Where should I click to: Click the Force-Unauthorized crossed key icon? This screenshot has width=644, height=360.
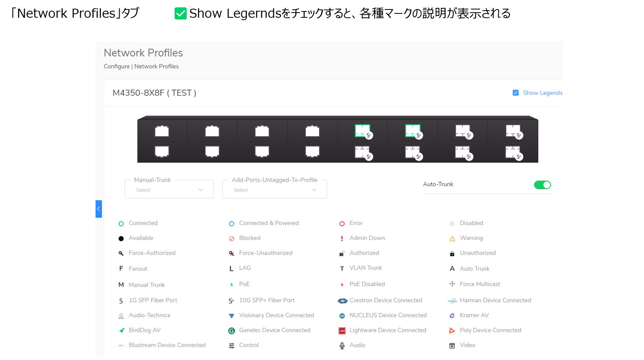coord(231,253)
